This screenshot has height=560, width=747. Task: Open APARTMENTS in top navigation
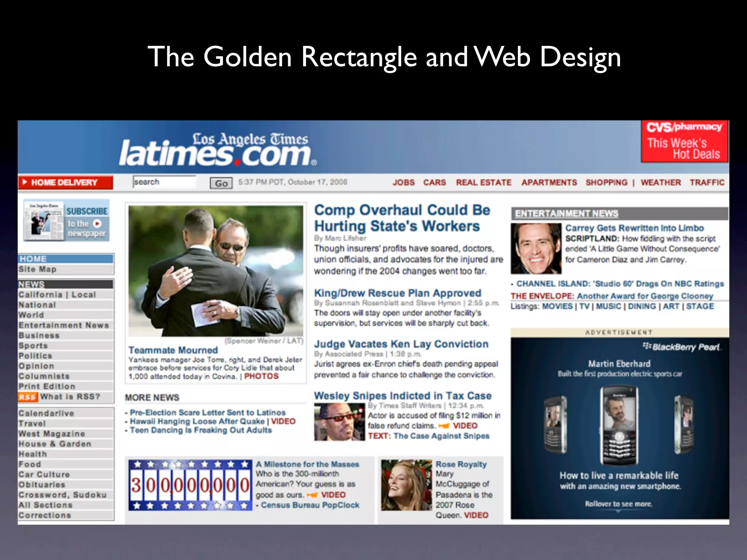point(549,182)
